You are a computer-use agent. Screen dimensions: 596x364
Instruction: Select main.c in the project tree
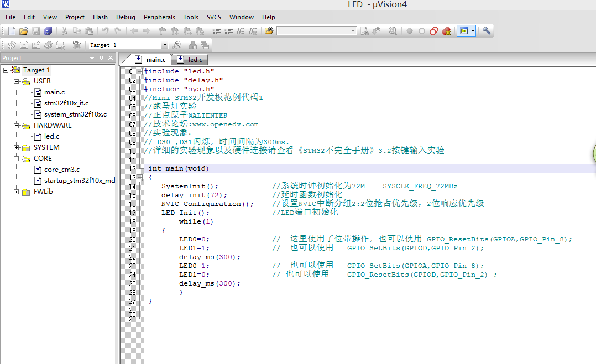[x=54, y=92]
